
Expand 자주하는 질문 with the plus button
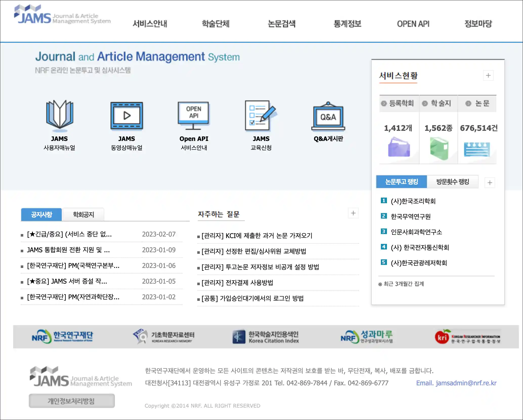pos(353,213)
